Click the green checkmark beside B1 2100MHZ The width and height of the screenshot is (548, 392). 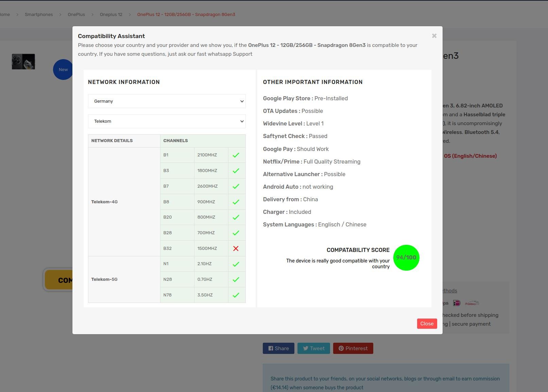click(x=236, y=155)
